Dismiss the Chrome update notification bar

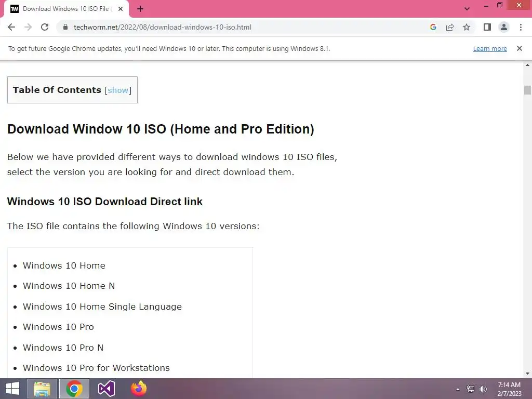pyautogui.click(x=520, y=48)
